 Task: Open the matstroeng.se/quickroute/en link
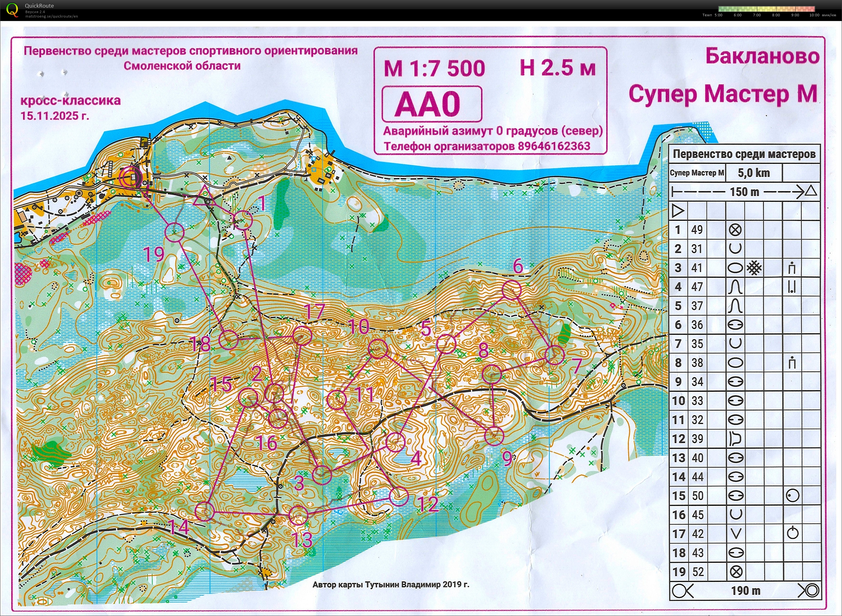pos(51,16)
